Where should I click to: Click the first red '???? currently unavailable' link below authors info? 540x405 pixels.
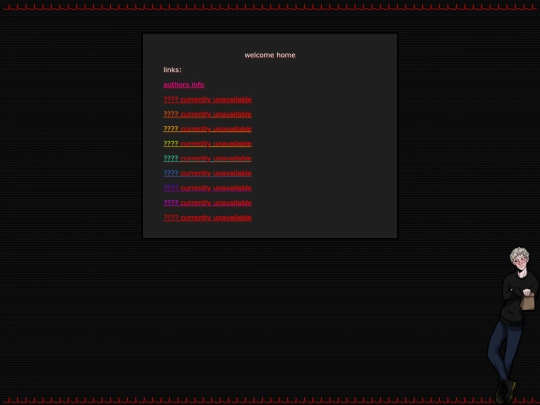(207, 100)
